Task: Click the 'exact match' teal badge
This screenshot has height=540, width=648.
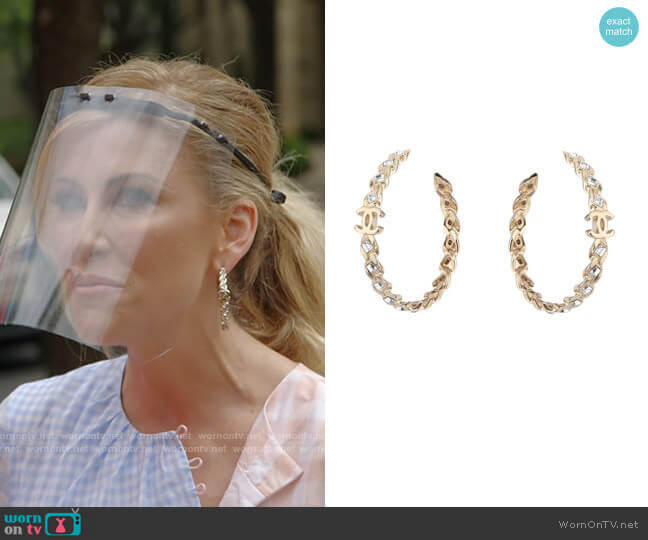Action: click(619, 26)
